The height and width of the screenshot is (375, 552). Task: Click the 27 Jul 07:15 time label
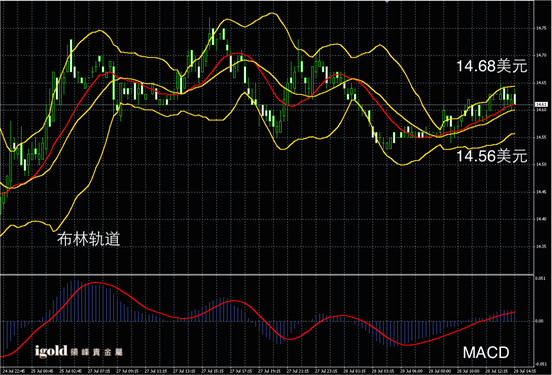(x=99, y=371)
